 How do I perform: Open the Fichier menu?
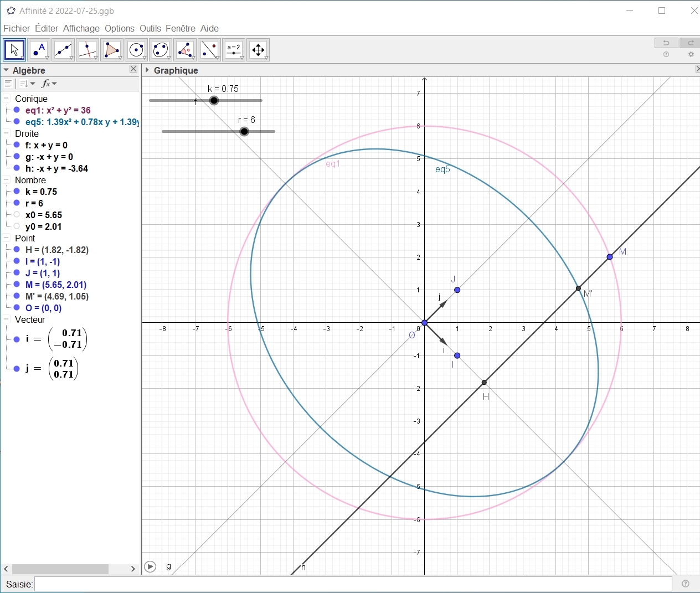tap(17, 28)
